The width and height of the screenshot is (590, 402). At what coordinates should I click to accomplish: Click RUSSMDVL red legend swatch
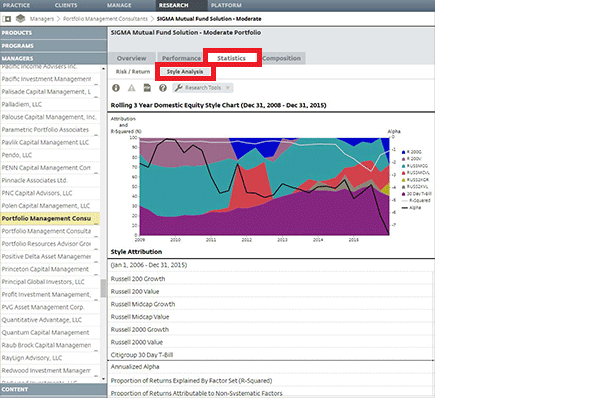pos(403,173)
